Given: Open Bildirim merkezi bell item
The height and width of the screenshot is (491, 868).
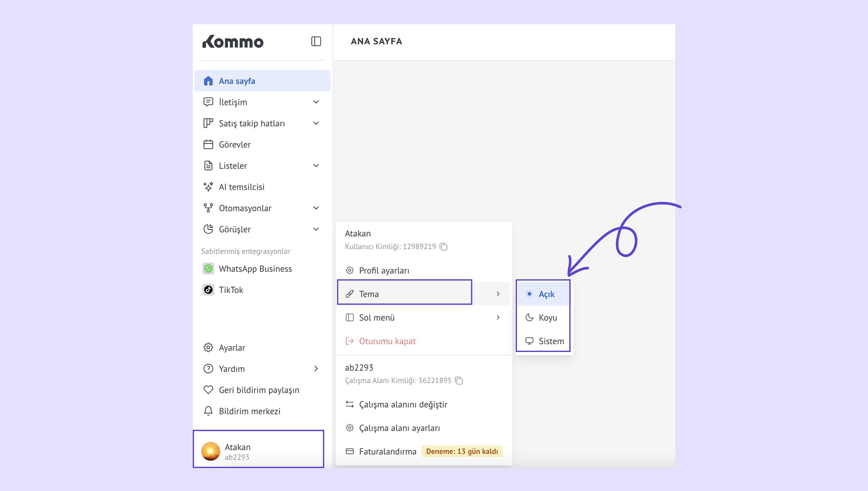Looking at the screenshot, I should pyautogui.click(x=250, y=411).
